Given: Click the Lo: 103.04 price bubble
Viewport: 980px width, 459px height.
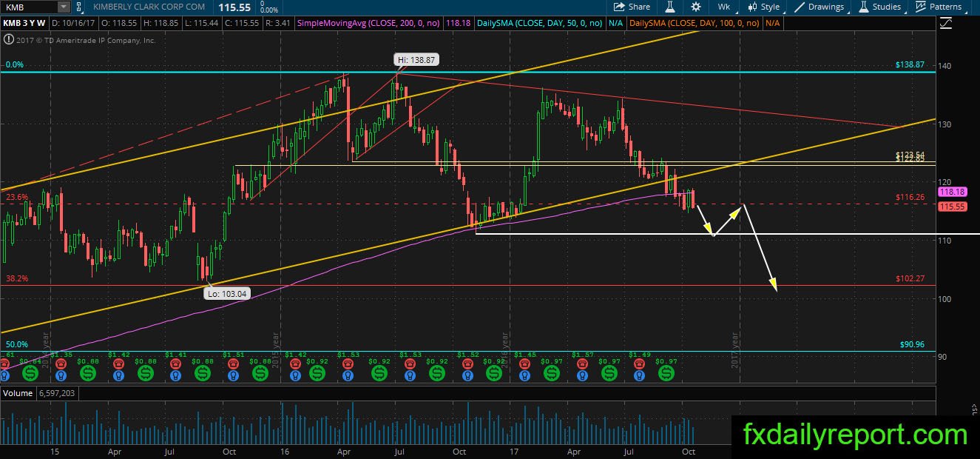Looking at the screenshot, I should point(227,294).
